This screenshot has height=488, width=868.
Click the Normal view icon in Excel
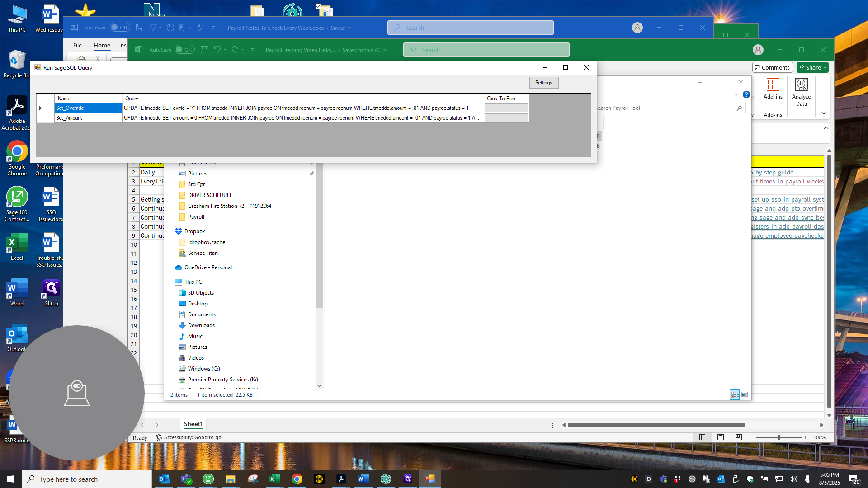coord(702,437)
